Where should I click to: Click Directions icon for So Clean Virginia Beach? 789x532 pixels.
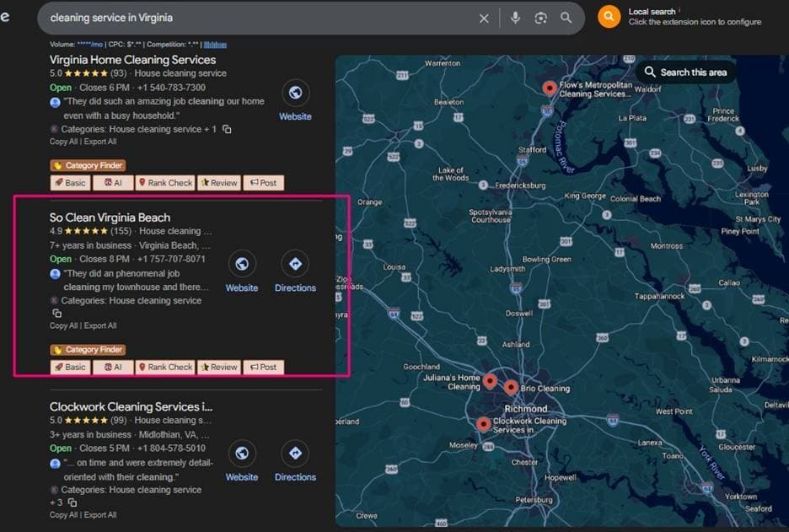pyautogui.click(x=295, y=265)
